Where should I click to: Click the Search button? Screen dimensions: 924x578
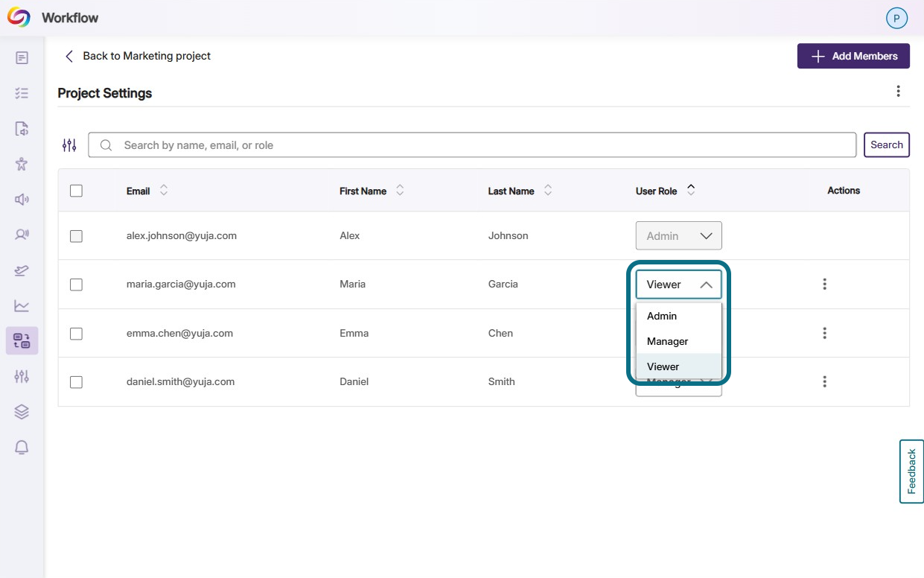(x=887, y=144)
